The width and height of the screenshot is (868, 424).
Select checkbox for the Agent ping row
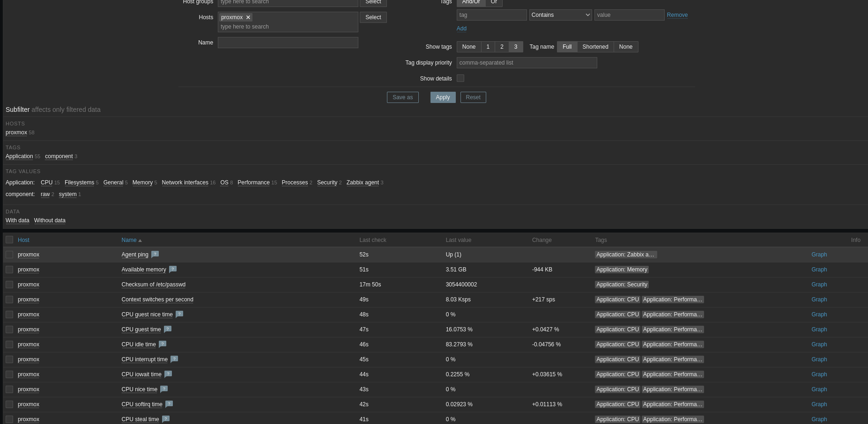pos(9,255)
